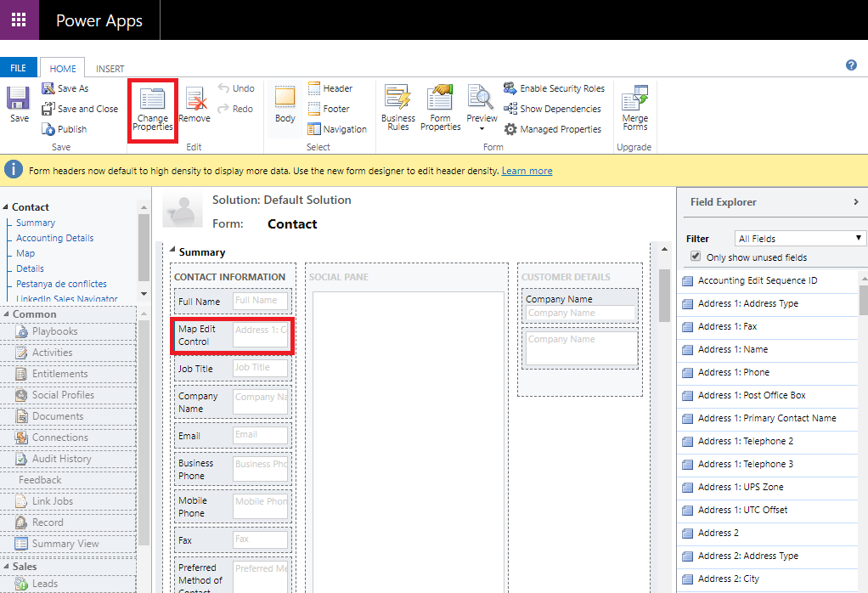Select the form Header
Image resolution: width=868 pixels, height=593 pixels.
click(330, 88)
